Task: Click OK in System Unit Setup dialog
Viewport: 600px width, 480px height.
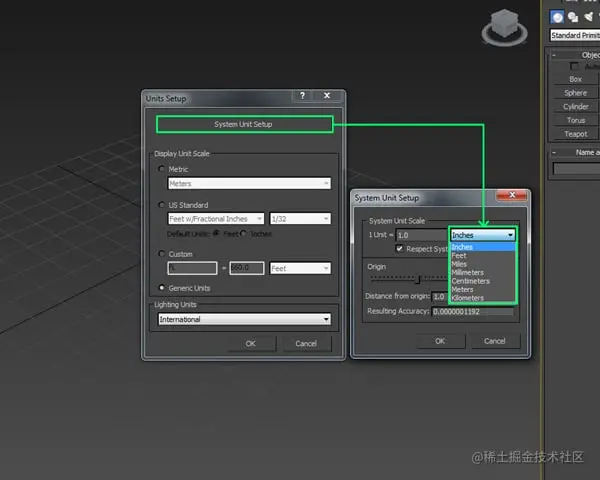Action: click(x=440, y=341)
